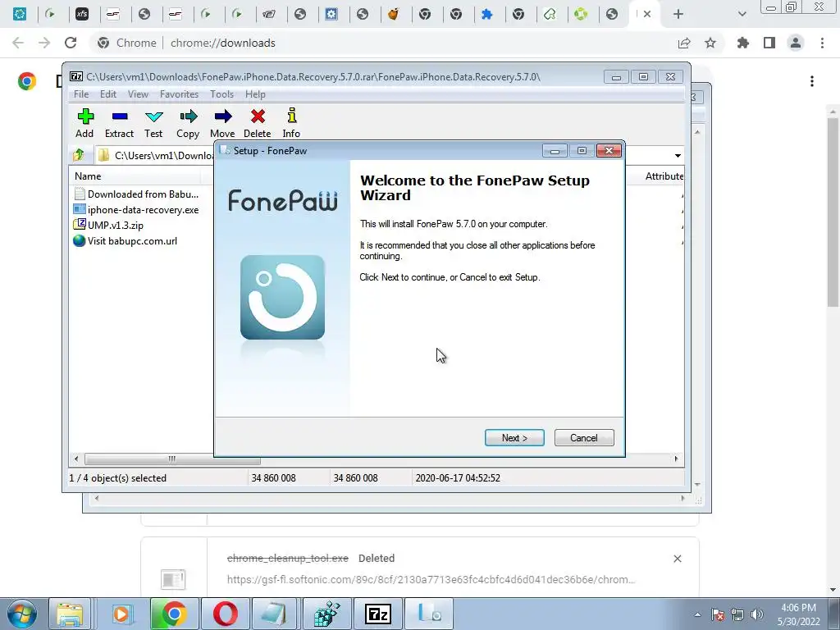Viewport: 840px width, 630px height.
Task: Click the Chrome back navigation arrow
Action: click(18, 43)
